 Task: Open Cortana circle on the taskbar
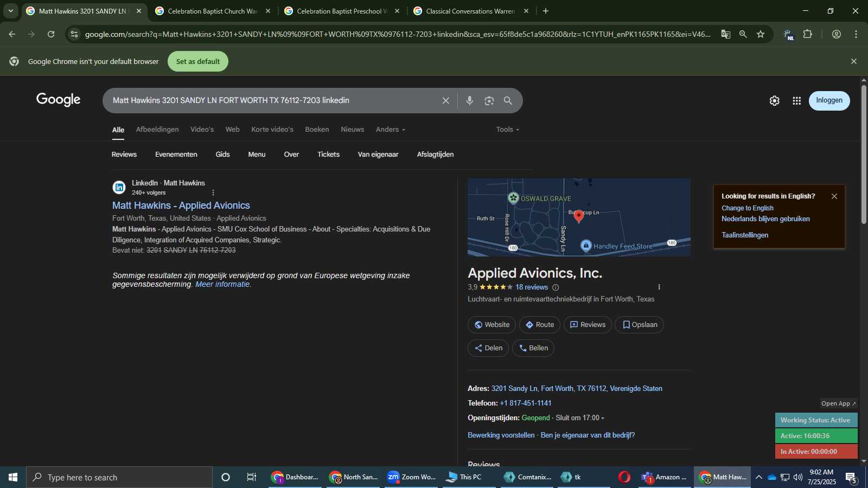pos(226,477)
